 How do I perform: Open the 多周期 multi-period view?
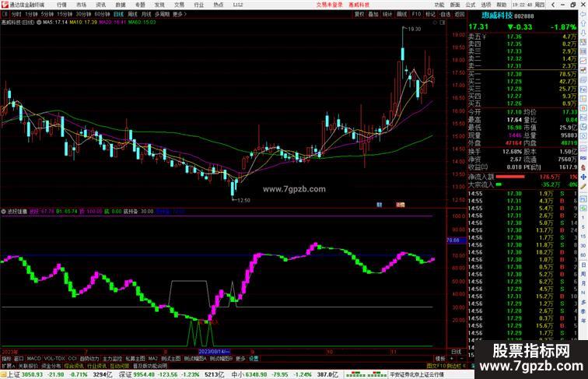[162, 14]
